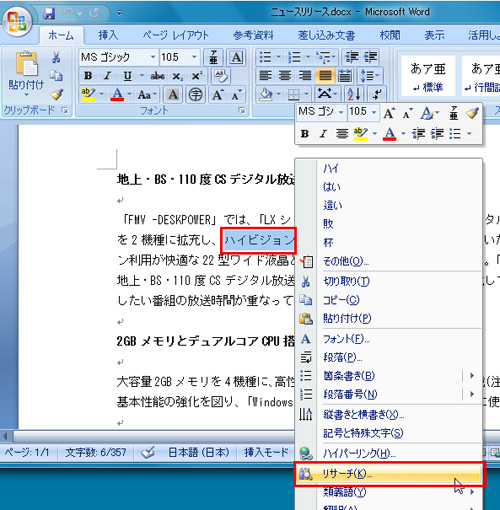This screenshot has width=500, height=510.
Task: Click enclosed character circle icon
Action: (195, 95)
